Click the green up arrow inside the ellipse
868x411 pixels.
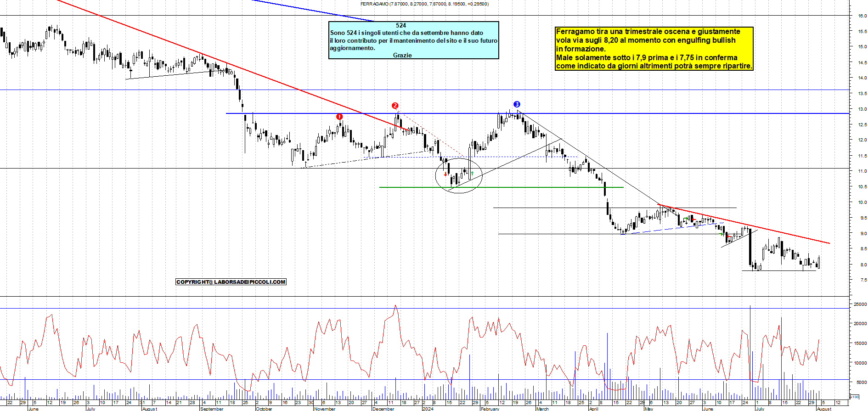tap(472, 174)
